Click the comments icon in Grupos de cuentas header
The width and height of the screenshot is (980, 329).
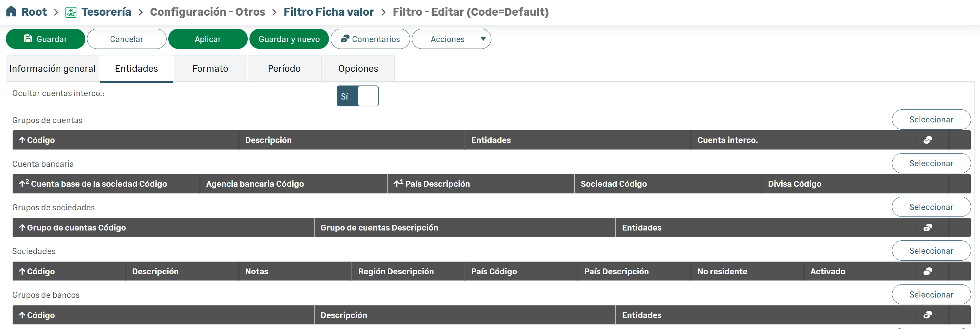click(928, 140)
